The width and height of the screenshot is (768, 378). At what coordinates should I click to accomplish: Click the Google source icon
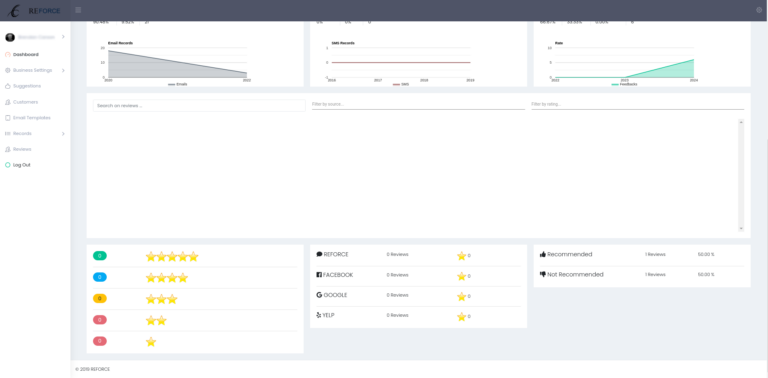[319, 295]
